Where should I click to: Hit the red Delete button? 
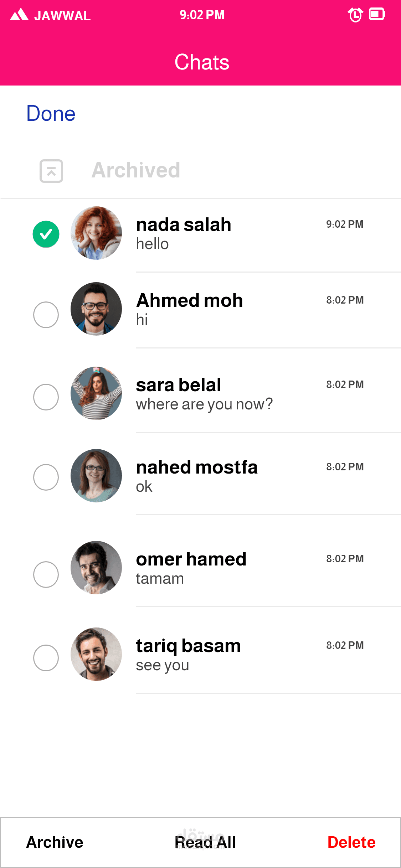click(x=351, y=842)
